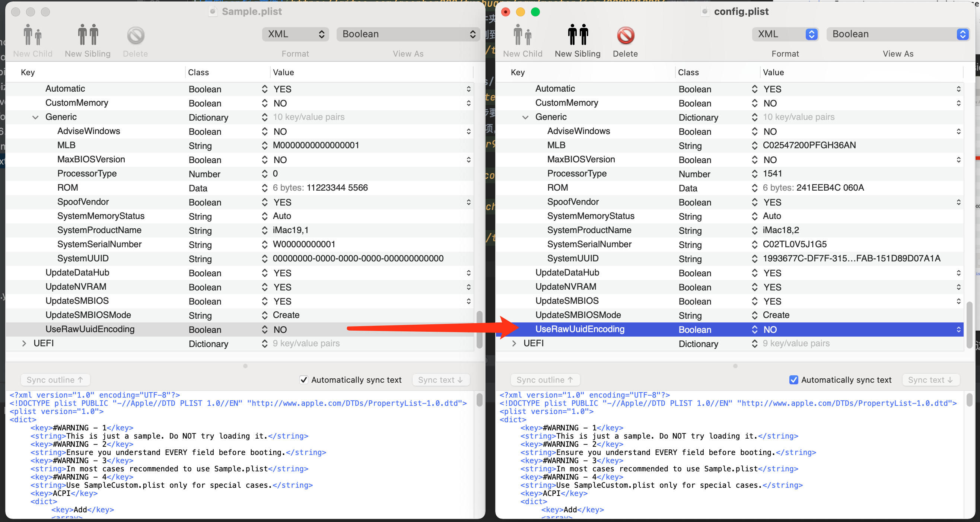
Task: Click config.plist title document icon
Action: click(705, 12)
